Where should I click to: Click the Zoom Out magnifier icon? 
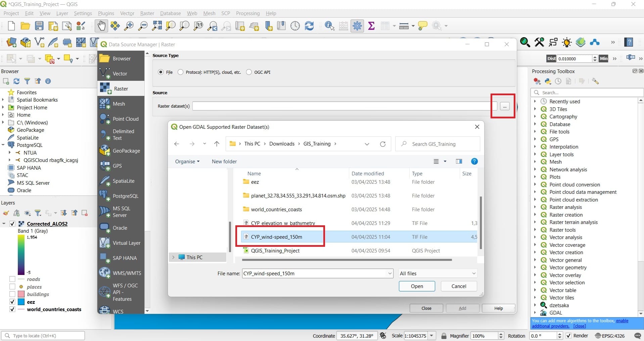click(x=143, y=26)
